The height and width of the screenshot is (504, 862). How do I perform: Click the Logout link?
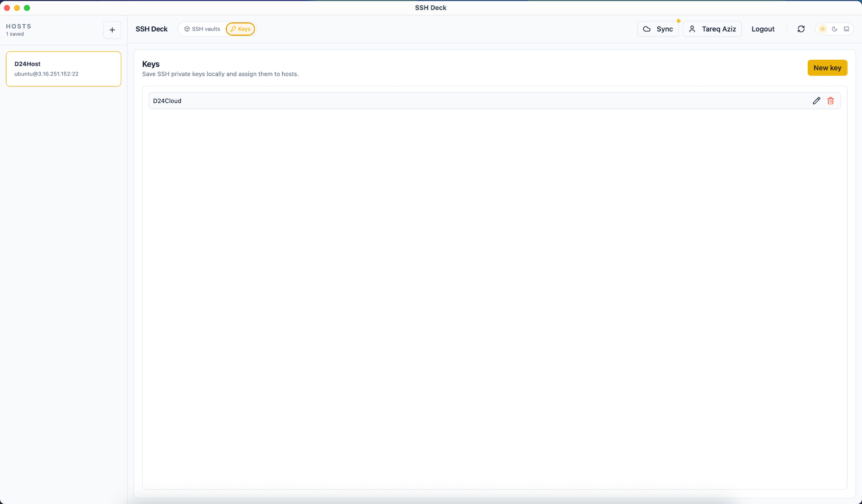tap(763, 29)
